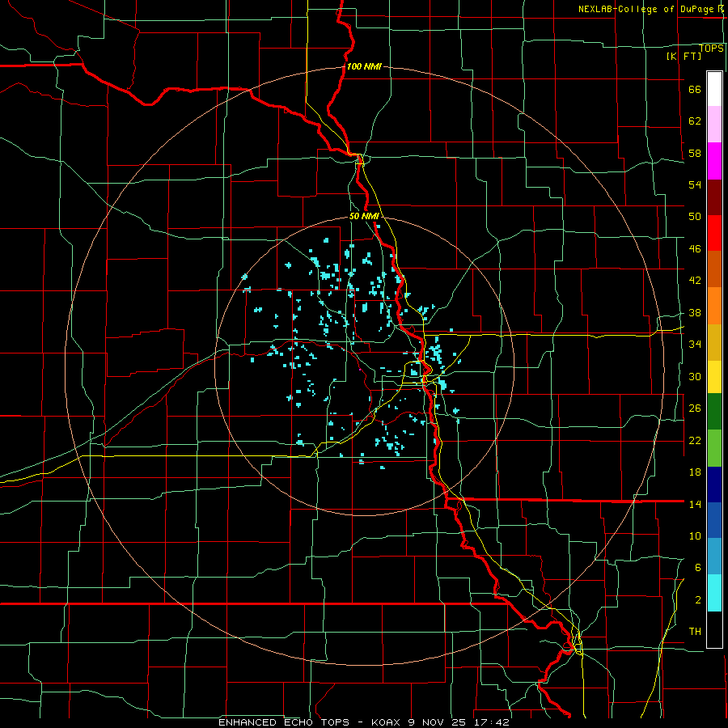Select the medium blue legend swatch
The height and width of the screenshot is (728, 728).
[714, 520]
